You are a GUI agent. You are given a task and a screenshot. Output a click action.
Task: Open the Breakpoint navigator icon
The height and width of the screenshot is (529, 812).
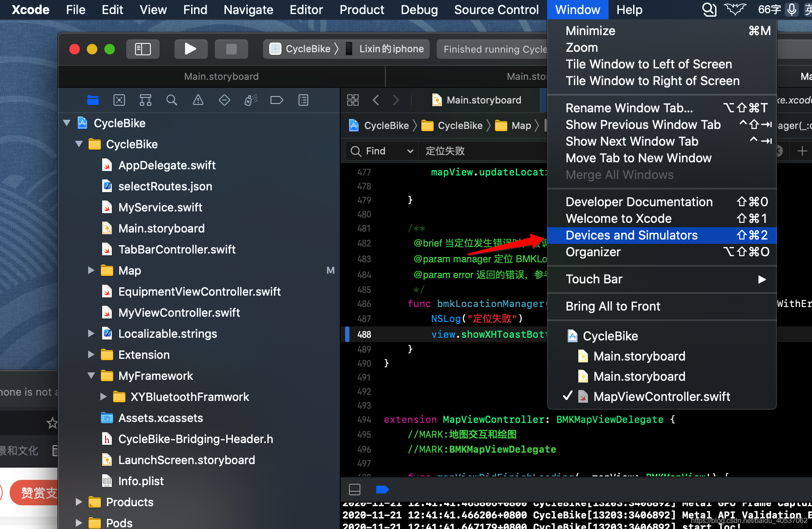coord(277,100)
